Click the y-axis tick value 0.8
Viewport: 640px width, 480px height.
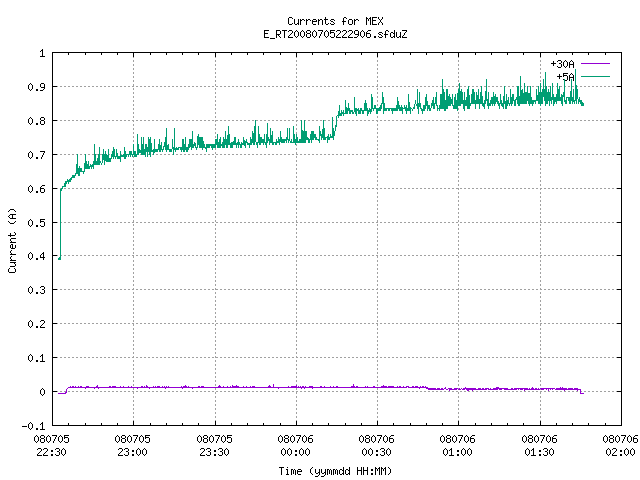point(36,121)
